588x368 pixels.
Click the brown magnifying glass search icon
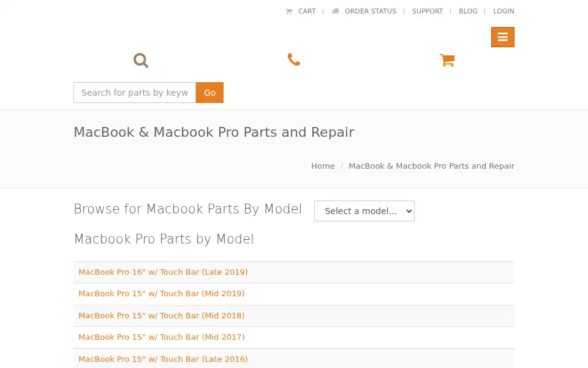(141, 60)
